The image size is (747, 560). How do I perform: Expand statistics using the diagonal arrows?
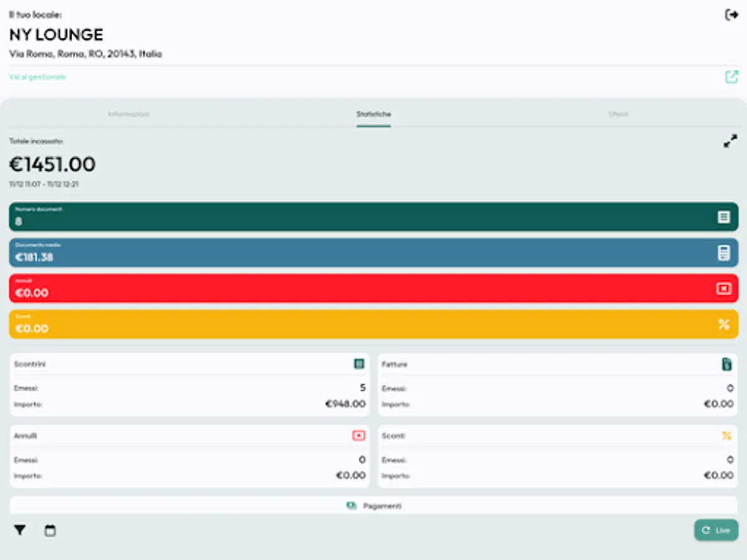click(730, 141)
